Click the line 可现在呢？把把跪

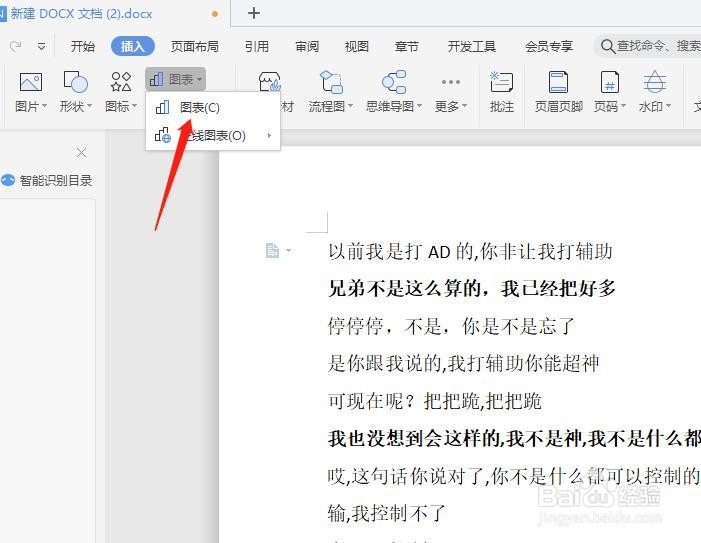click(x=435, y=401)
